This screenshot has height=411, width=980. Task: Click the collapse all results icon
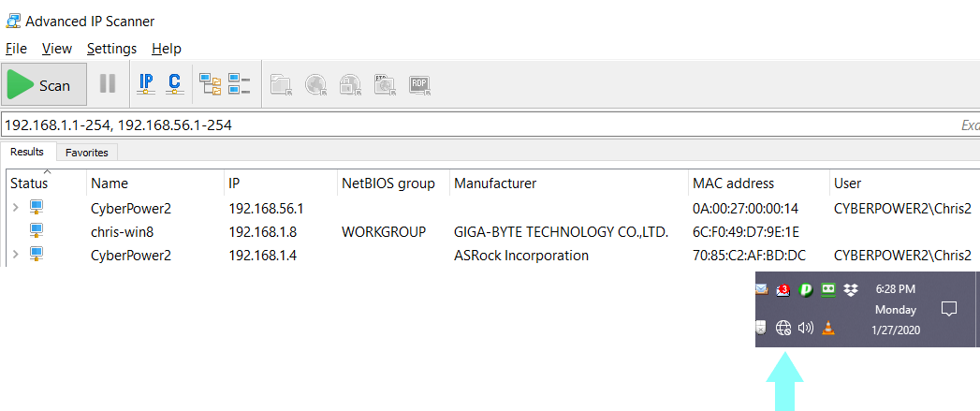(x=239, y=84)
